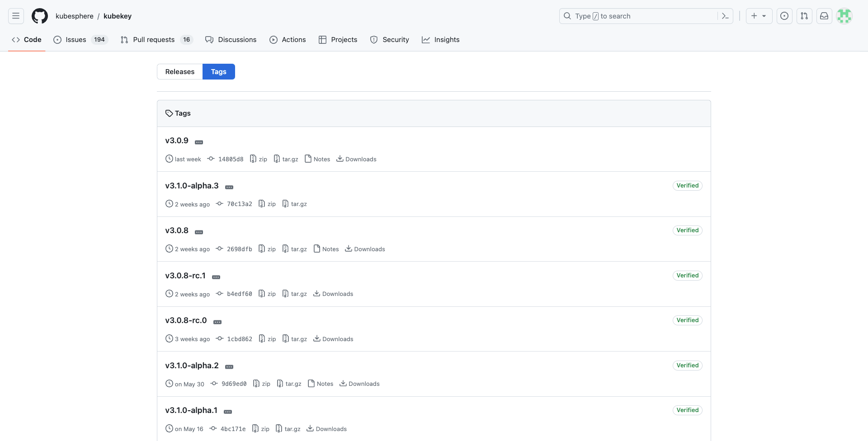Open commit b4edf60
868x441 pixels.
click(234, 294)
